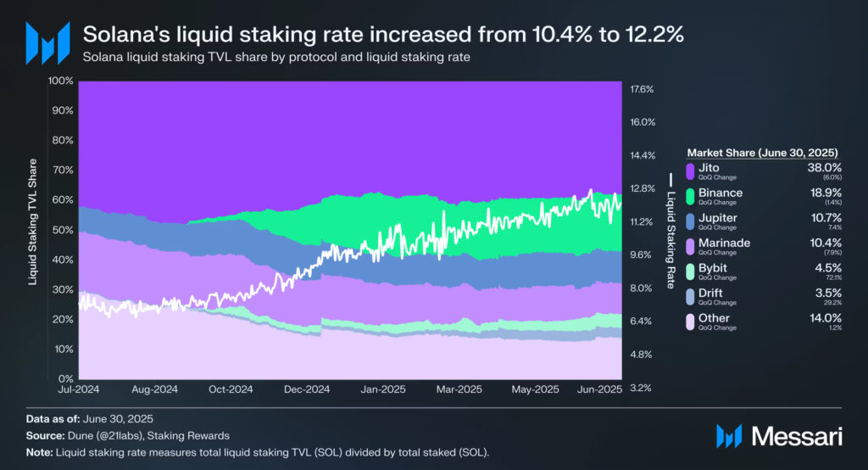Viewport: 868px width, 470px height.
Task: Select the Marinade legend swatch
Action: click(x=690, y=246)
